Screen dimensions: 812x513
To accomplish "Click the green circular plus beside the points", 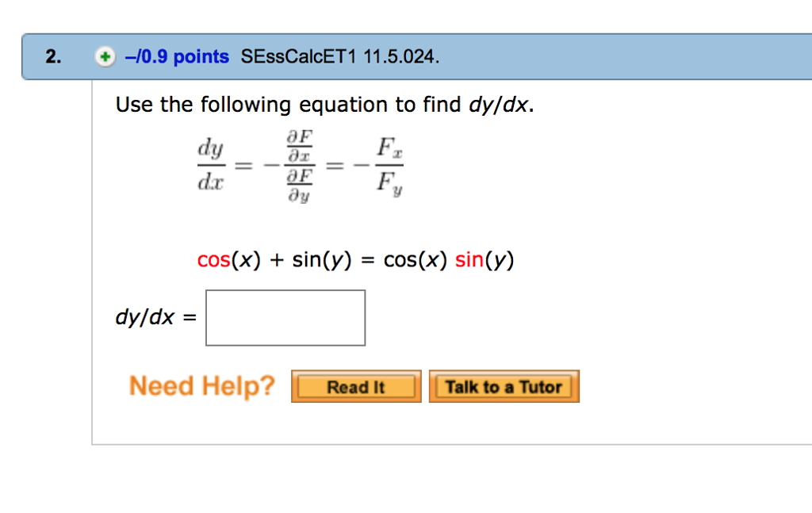I will tap(105, 56).
